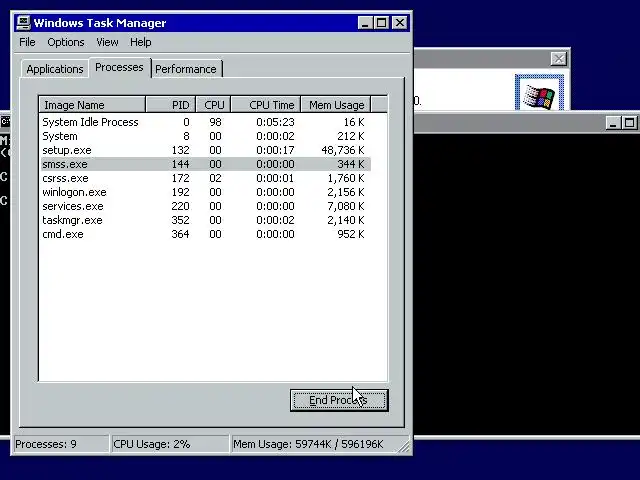
Task: Click Mem Usage status bar entry
Action: pos(314,444)
